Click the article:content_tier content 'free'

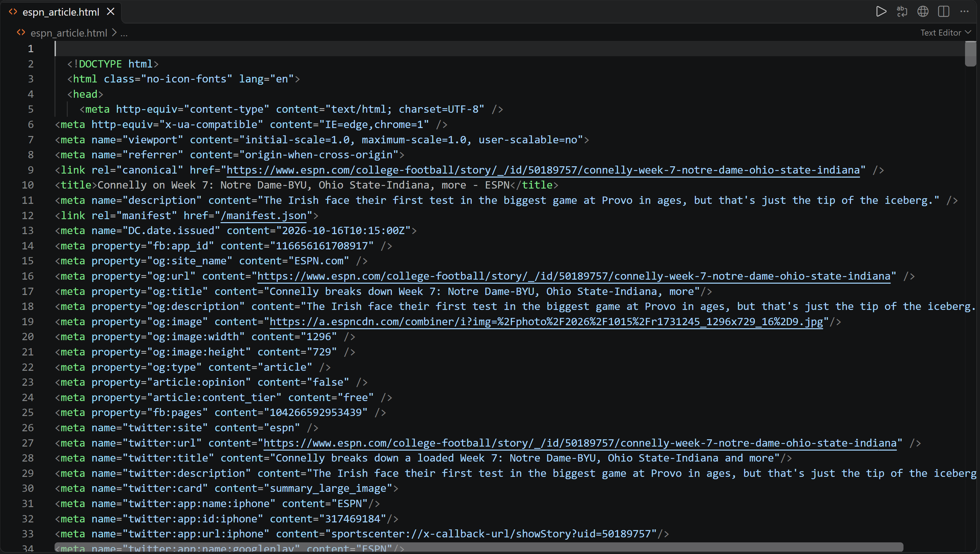tap(356, 398)
